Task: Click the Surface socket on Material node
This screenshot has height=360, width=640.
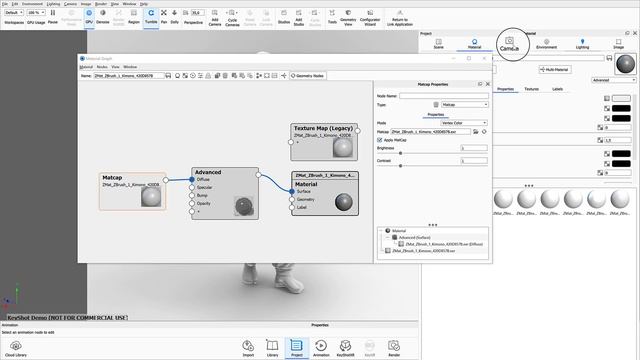Action: (292, 191)
